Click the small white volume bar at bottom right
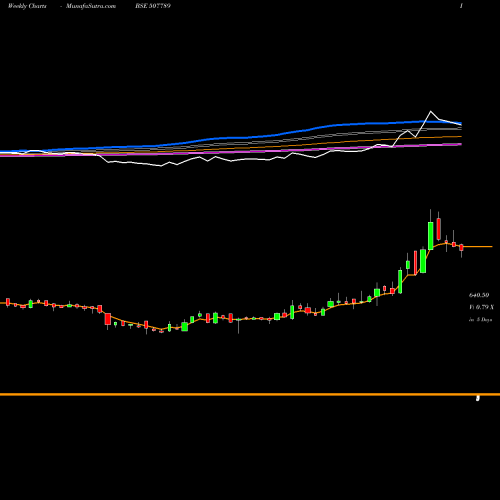This screenshot has width=500, height=500. pyautogui.click(x=478, y=398)
